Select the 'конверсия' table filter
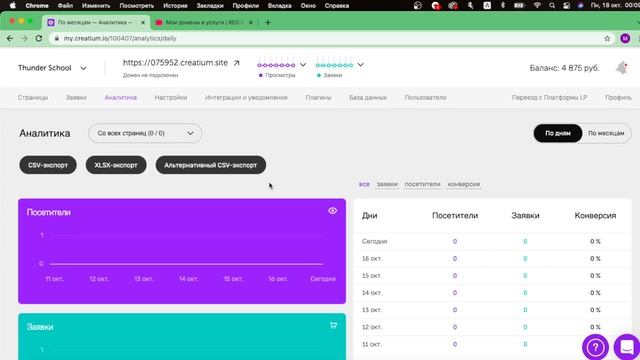The height and width of the screenshot is (360, 640). (464, 184)
